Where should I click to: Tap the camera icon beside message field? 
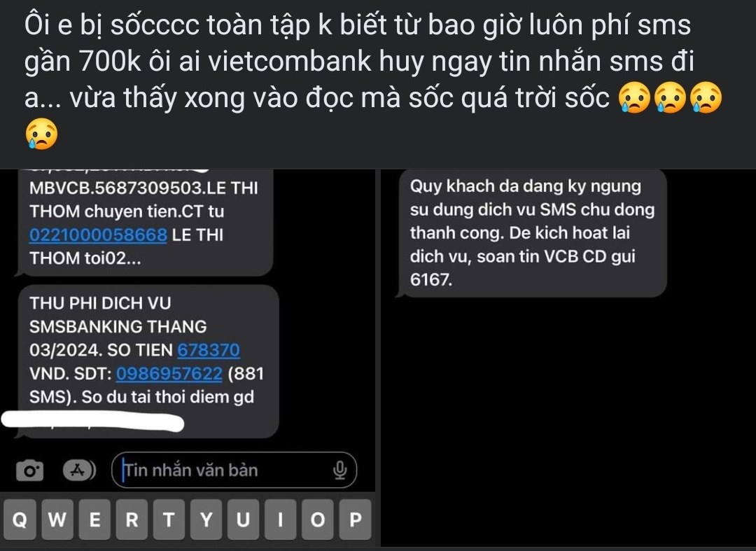(30, 470)
